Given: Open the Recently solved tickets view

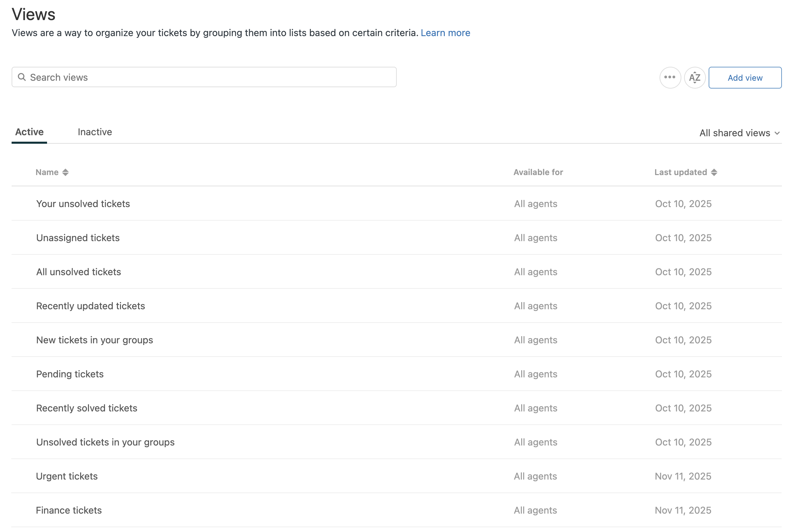Looking at the screenshot, I should pyautogui.click(x=87, y=408).
